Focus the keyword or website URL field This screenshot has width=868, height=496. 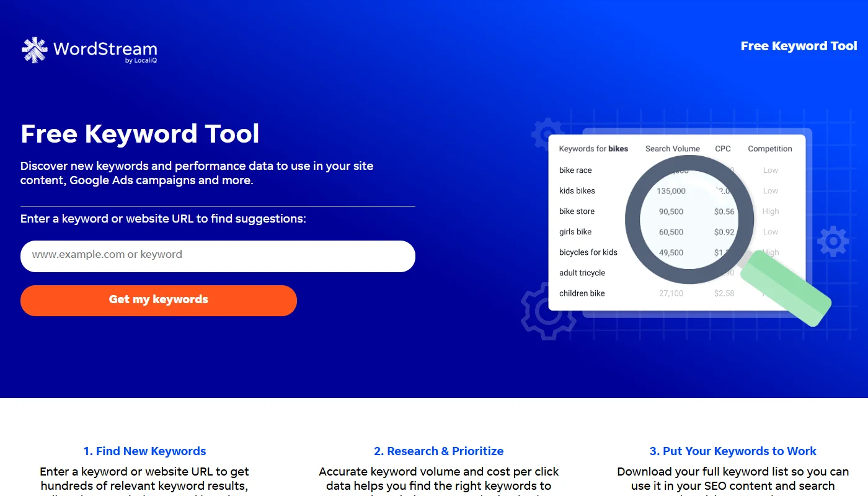[218, 256]
